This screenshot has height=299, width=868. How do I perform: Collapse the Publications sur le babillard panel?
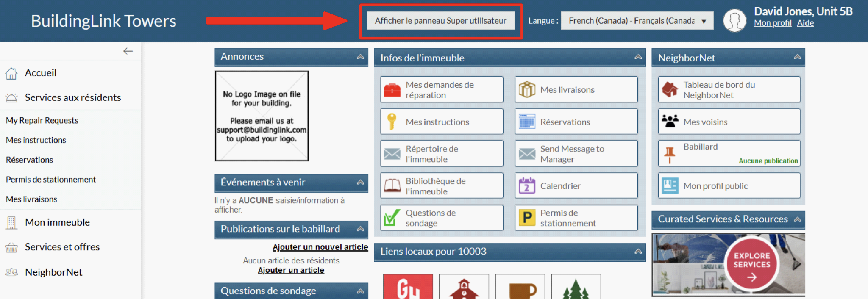coord(360,229)
